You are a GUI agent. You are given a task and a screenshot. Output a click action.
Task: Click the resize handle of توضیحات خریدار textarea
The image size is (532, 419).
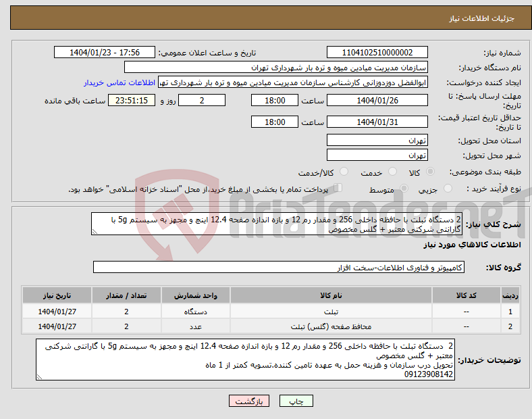coord(39,377)
